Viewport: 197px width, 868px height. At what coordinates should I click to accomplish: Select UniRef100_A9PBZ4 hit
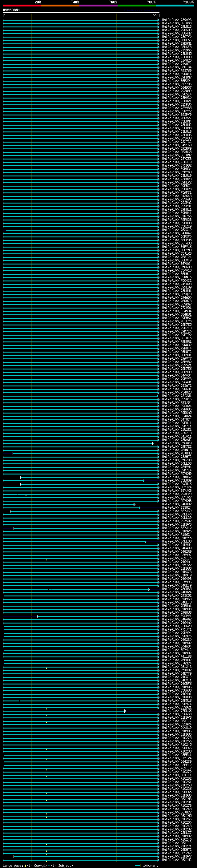click(x=177, y=186)
